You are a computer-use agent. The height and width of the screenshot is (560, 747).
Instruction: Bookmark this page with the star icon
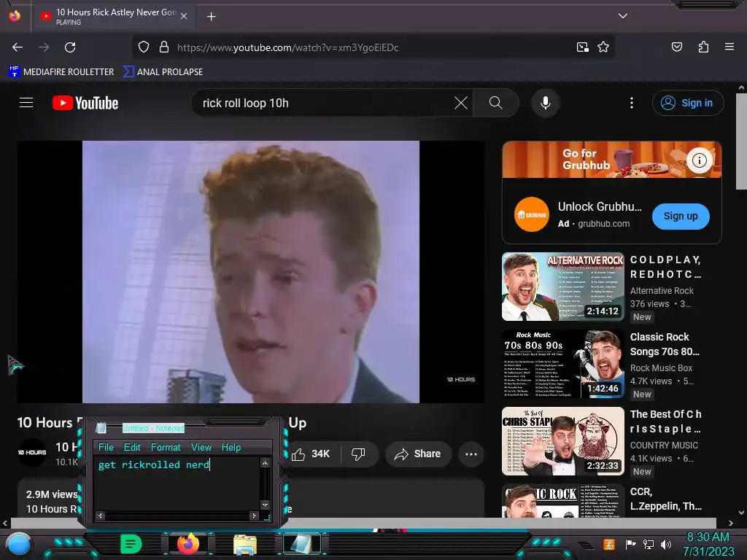coord(603,47)
